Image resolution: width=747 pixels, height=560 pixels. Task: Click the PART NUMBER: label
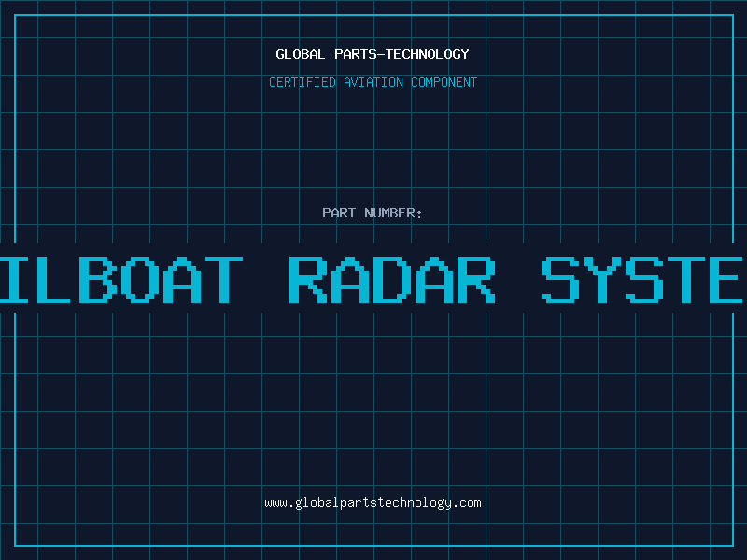tap(373, 213)
